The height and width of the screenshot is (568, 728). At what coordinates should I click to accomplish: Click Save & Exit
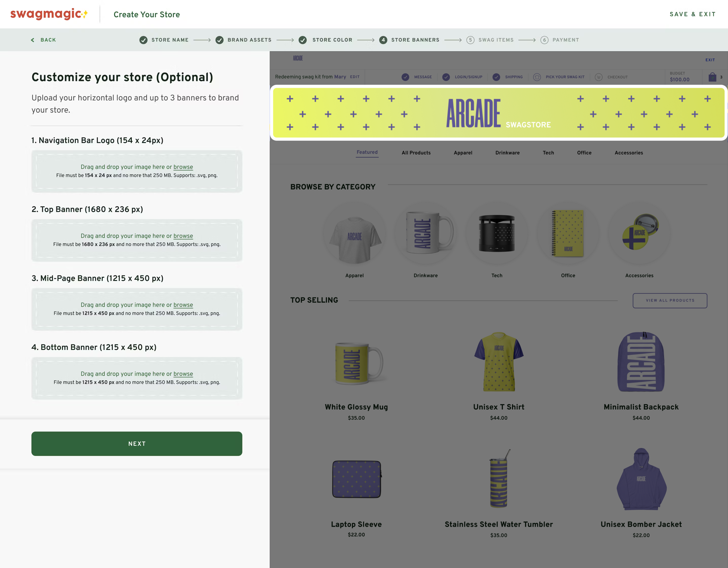pos(693,14)
